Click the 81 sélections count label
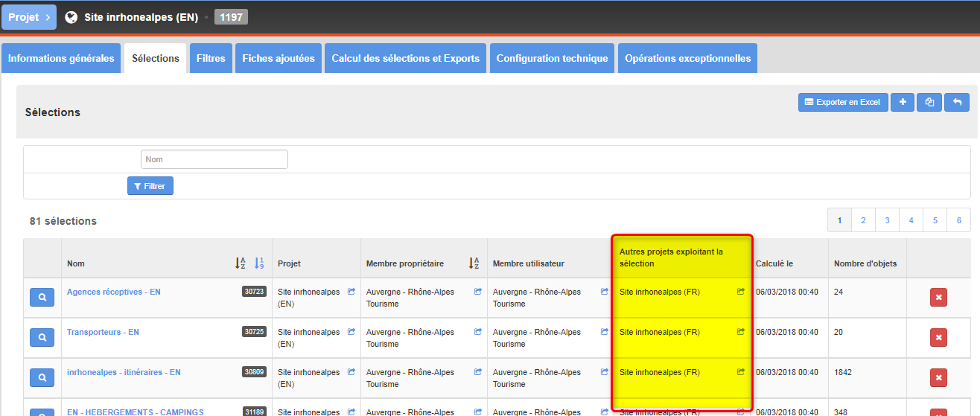 63,221
